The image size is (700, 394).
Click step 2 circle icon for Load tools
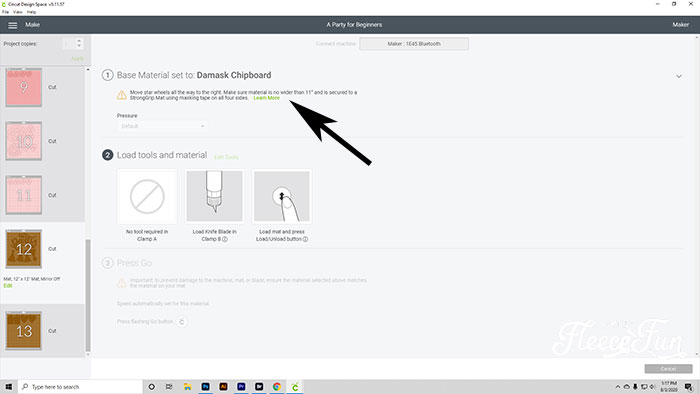[x=108, y=155]
